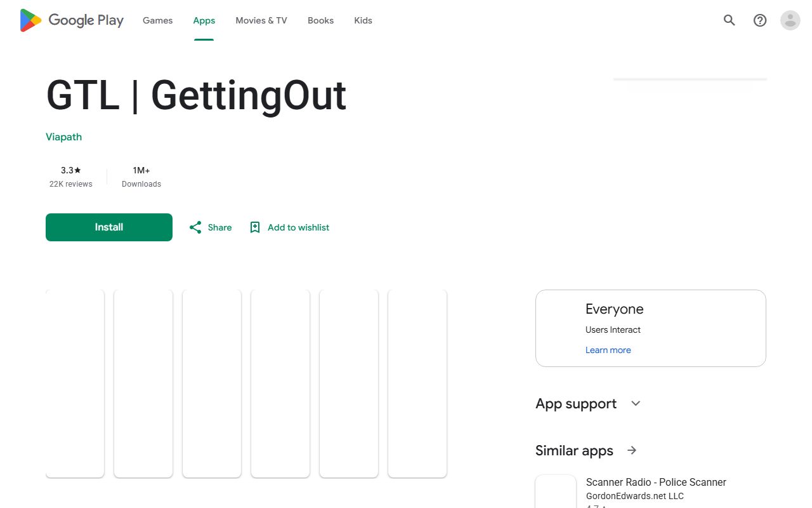This screenshot has width=812, height=508.
Task: Open the second app screenshot thumbnail
Action: 143,384
